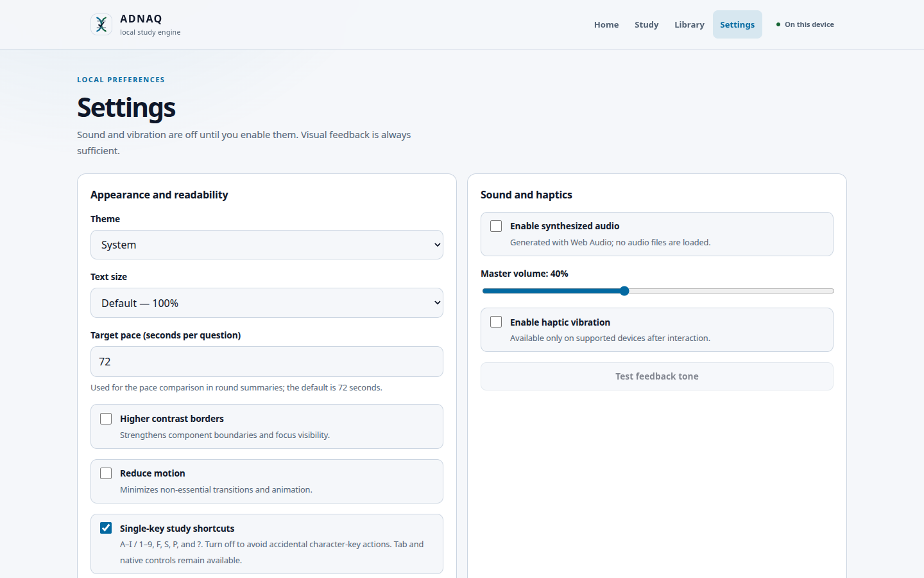Click the pace default 72 seconds hint text
This screenshot has height=578, width=924.
[x=236, y=387]
